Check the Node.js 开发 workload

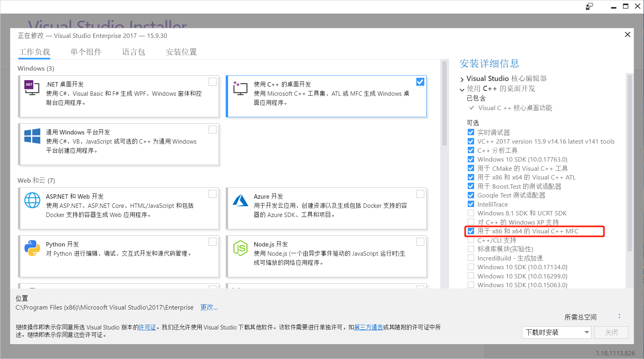420,242
